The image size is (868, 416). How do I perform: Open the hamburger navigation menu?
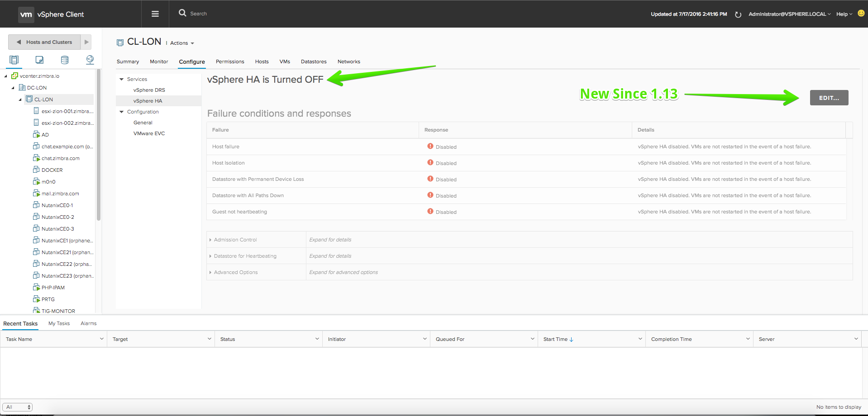tap(155, 14)
